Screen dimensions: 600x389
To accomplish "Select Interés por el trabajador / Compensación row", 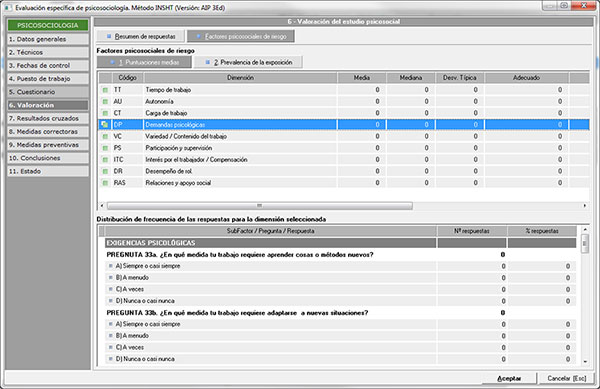I will [x=344, y=160].
